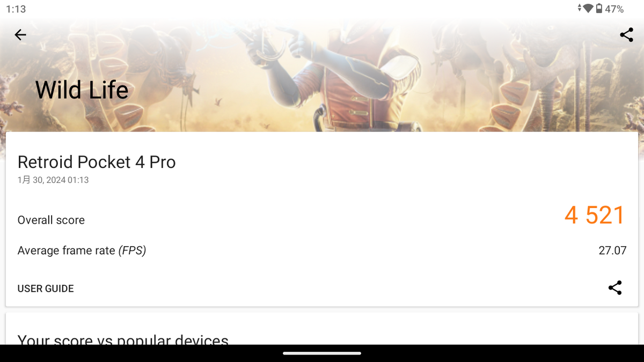Share result via card share icon
644x362 pixels.
[x=615, y=288]
